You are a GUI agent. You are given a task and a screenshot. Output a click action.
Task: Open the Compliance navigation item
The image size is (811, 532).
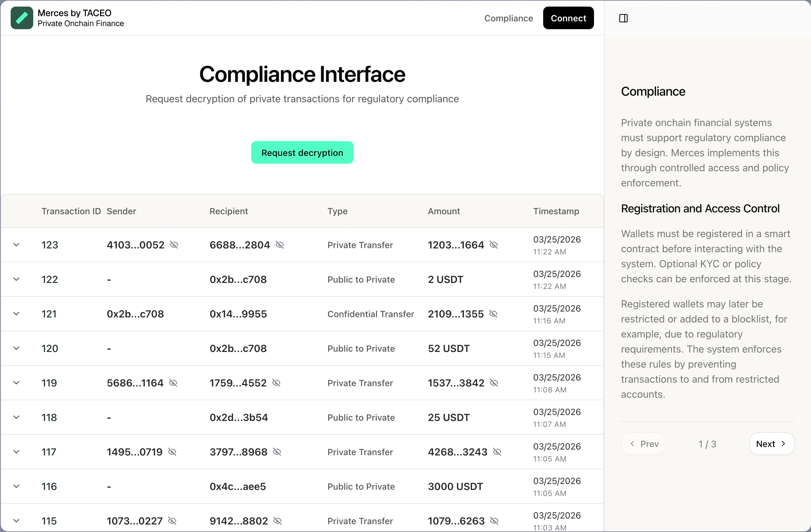pyautogui.click(x=508, y=18)
